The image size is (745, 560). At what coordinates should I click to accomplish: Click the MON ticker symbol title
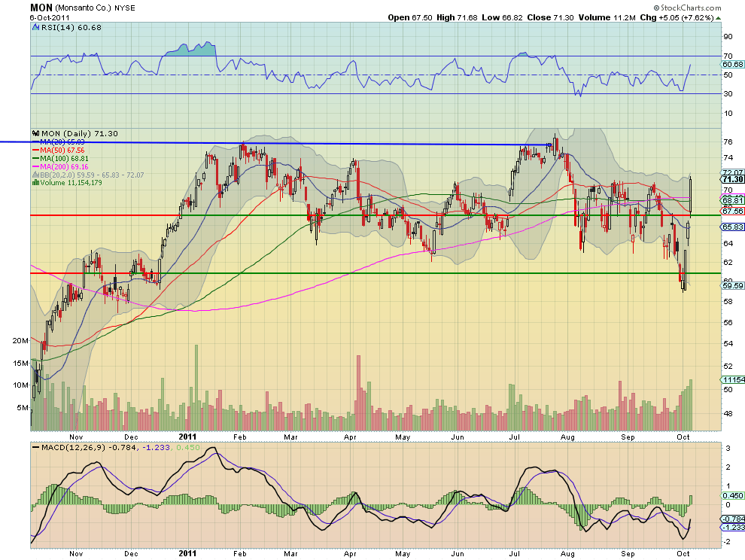[x=41, y=8]
